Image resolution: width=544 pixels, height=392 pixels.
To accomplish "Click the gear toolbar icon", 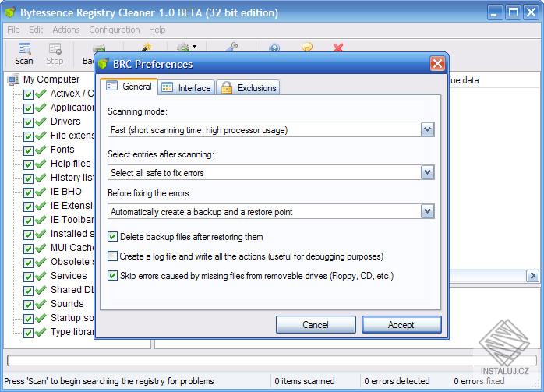I will click(183, 48).
